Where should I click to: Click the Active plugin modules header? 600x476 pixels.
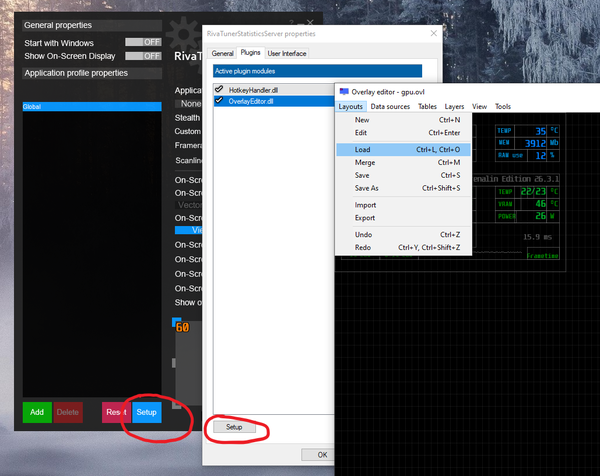click(317, 71)
